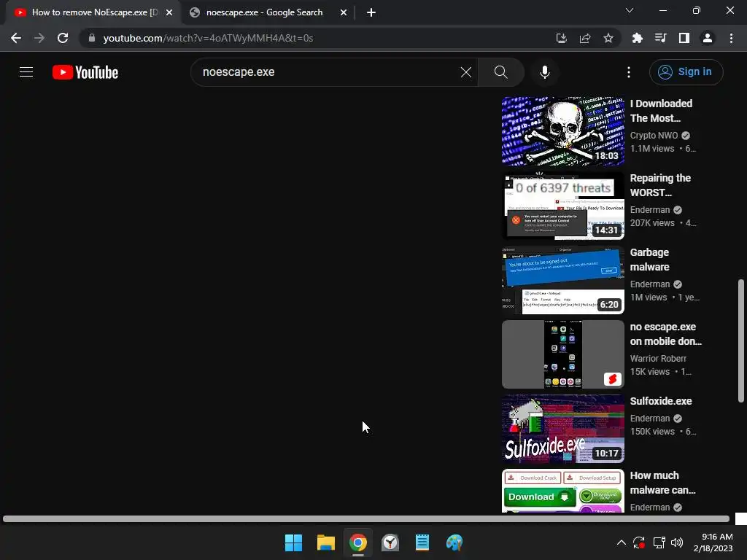The width and height of the screenshot is (747, 560).
Task: Search with your voice microphone
Action: click(x=545, y=72)
